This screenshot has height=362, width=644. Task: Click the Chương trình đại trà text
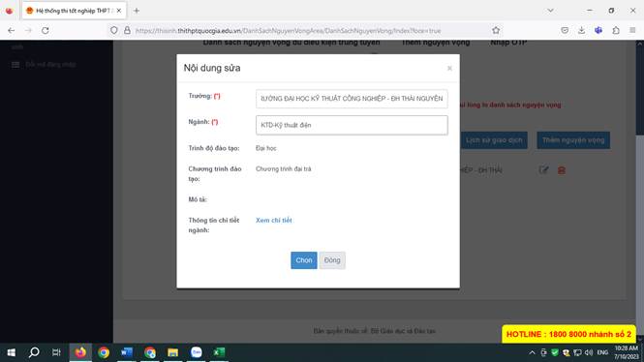pyautogui.click(x=284, y=168)
